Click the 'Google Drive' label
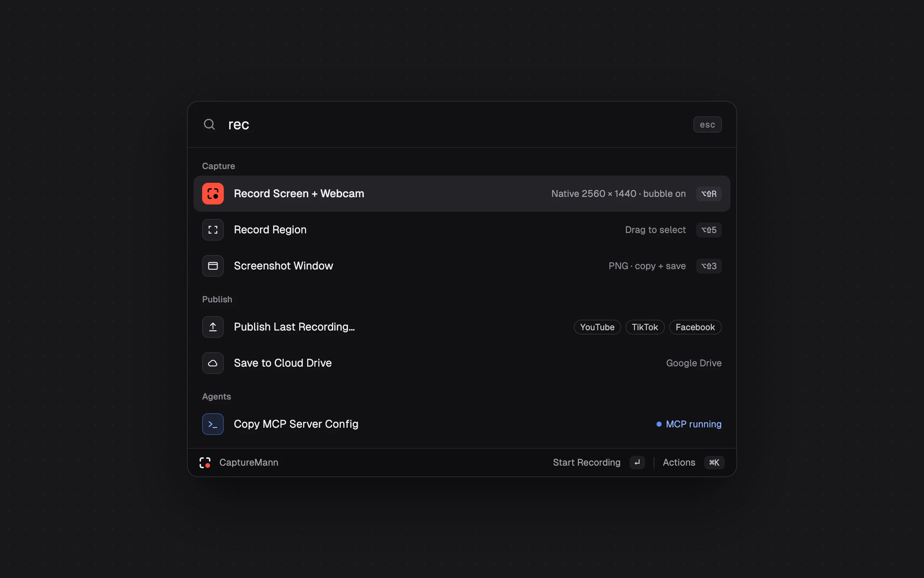Viewport: 924px width, 578px height. (694, 363)
